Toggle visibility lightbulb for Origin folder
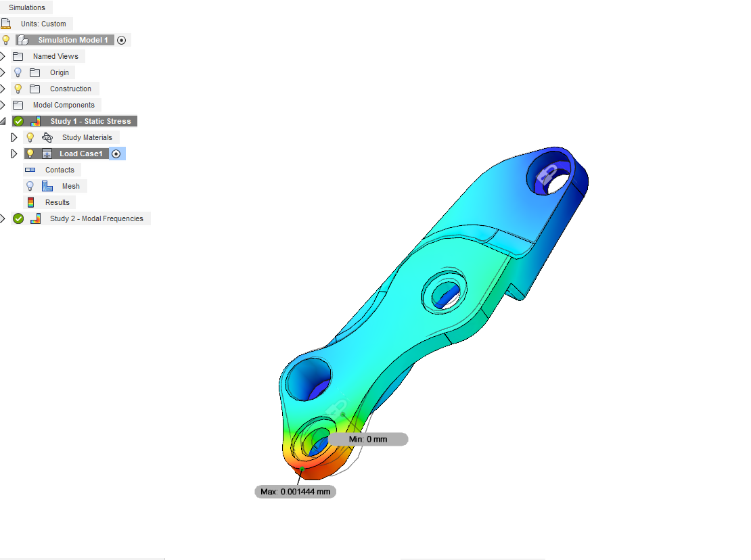Screen dimensions: 751x560 18,72
